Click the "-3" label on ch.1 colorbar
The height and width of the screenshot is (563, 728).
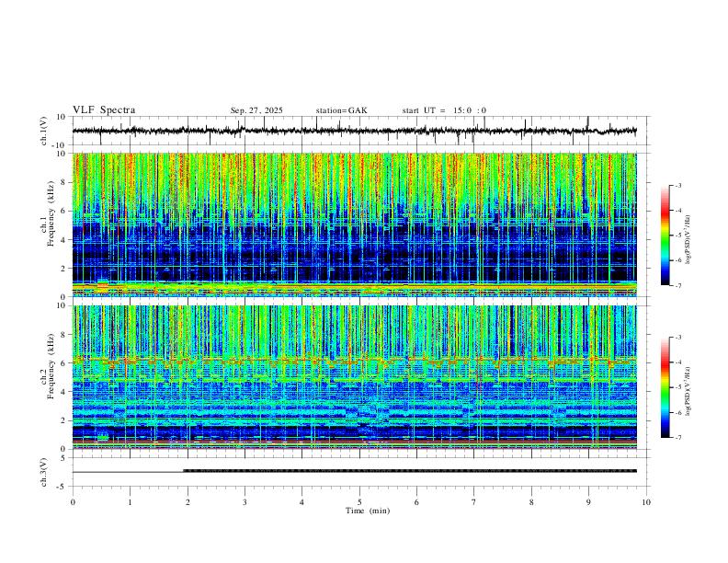pos(678,185)
